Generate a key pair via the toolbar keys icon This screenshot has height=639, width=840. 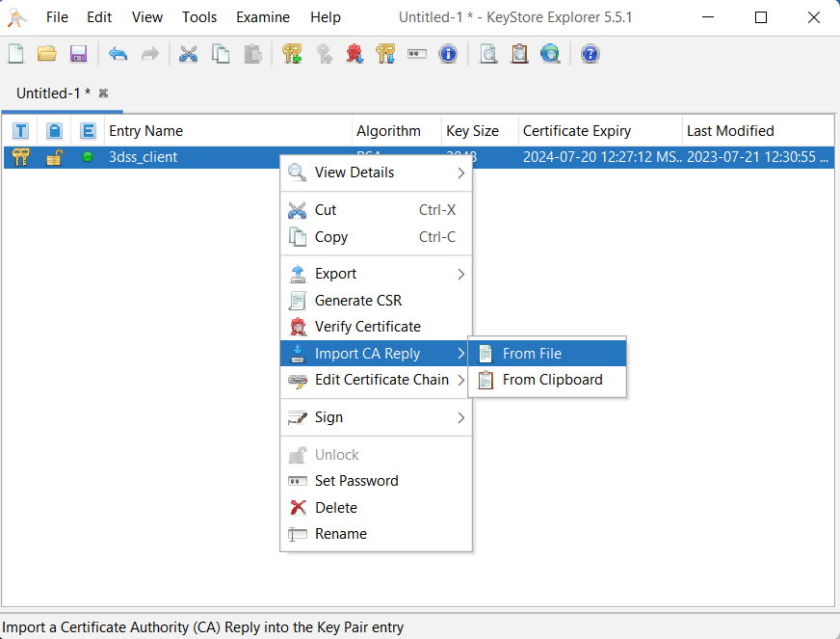coord(292,54)
